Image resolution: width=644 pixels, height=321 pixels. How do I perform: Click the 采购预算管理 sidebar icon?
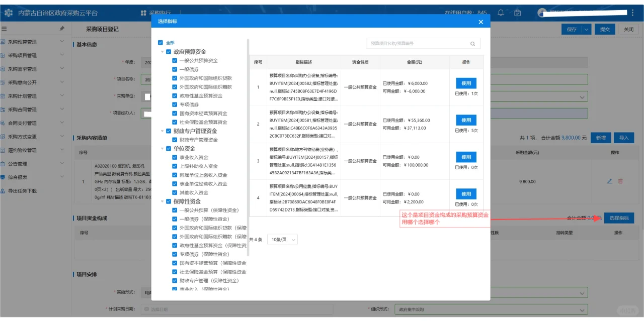tap(3, 42)
